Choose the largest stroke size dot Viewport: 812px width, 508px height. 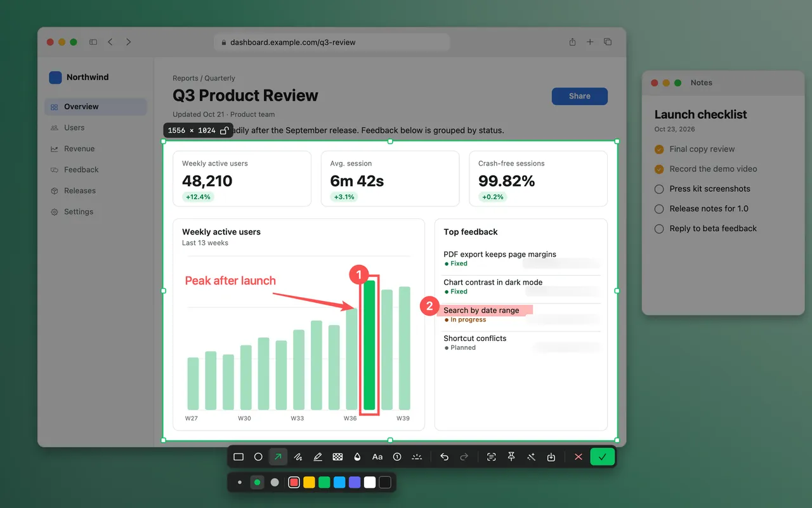point(275,482)
